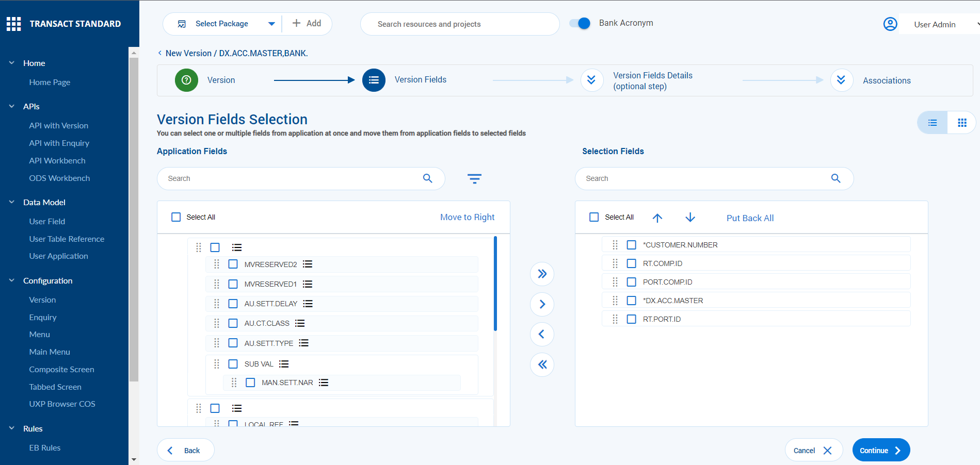Check Select All under Application Fields
This screenshot has height=465, width=980.
coord(176,217)
